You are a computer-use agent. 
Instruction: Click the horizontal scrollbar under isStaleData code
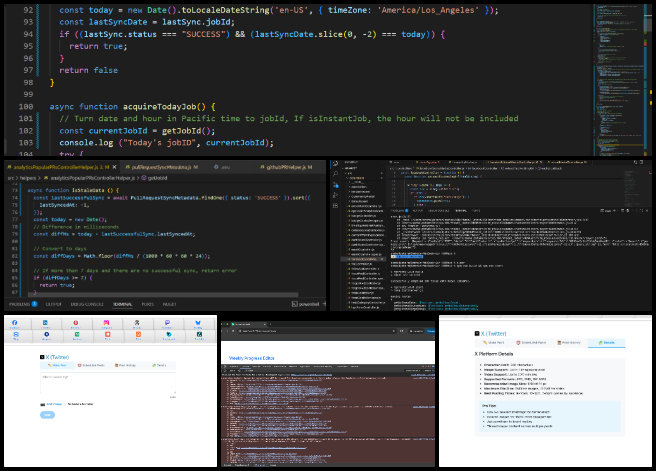[x=163, y=294]
